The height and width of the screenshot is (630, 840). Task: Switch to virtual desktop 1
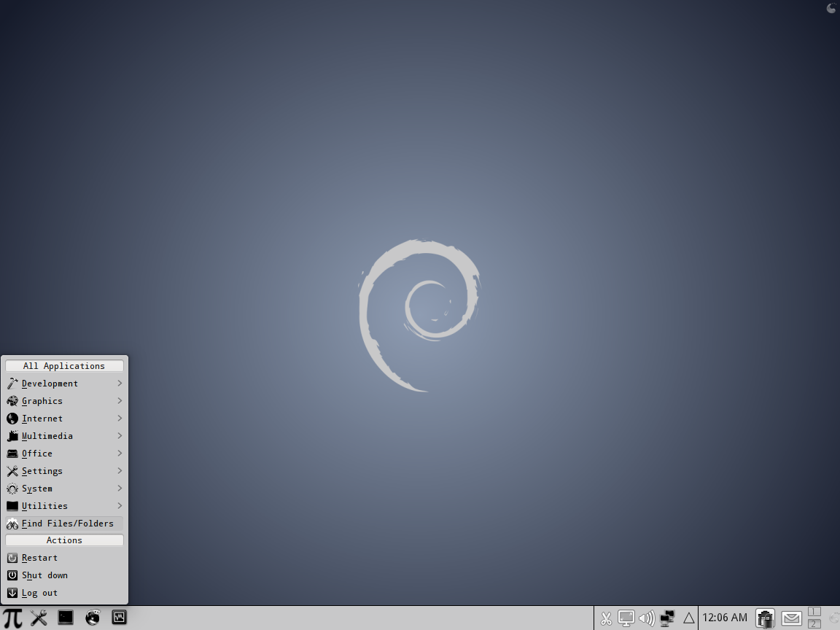(814, 612)
